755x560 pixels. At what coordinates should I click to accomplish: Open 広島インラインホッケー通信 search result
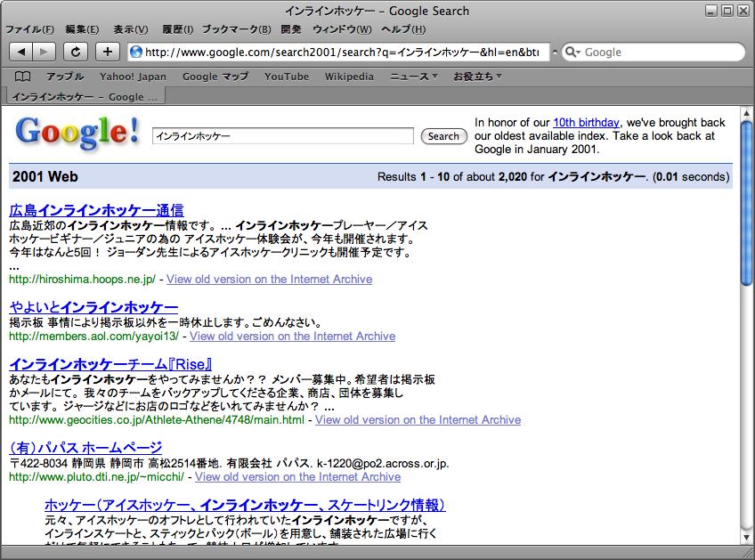pyautogui.click(x=96, y=210)
